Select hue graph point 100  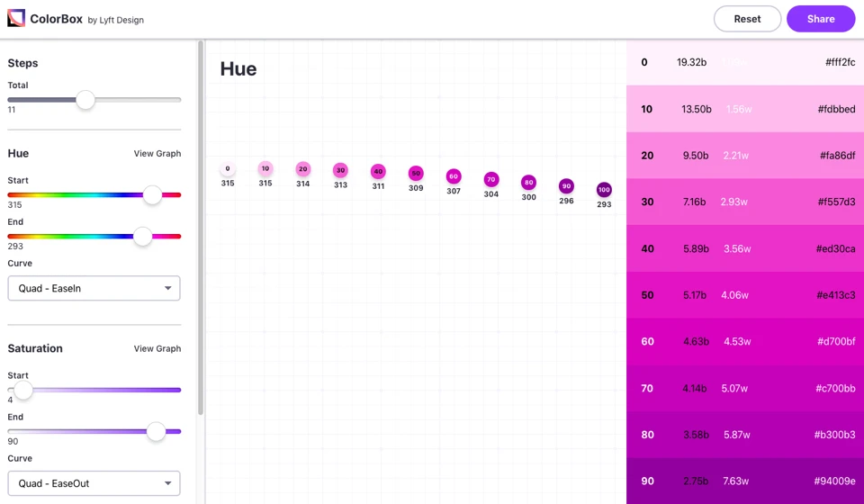(604, 190)
